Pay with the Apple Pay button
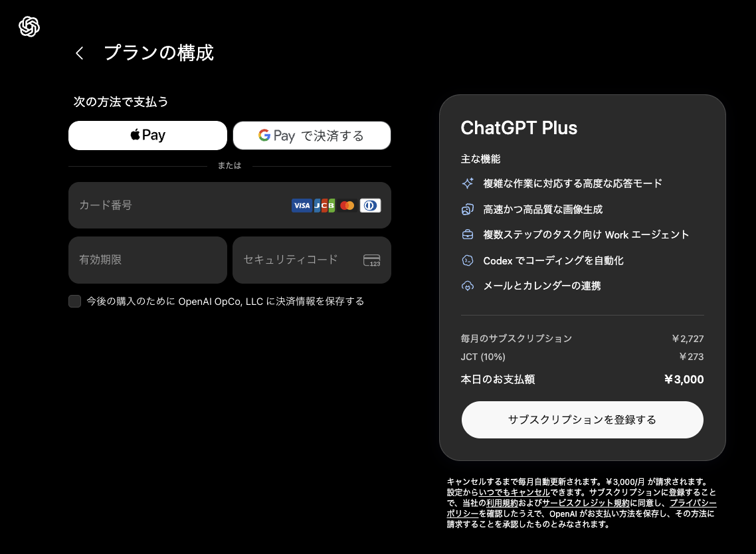 pyautogui.click(x=147, y=136)
